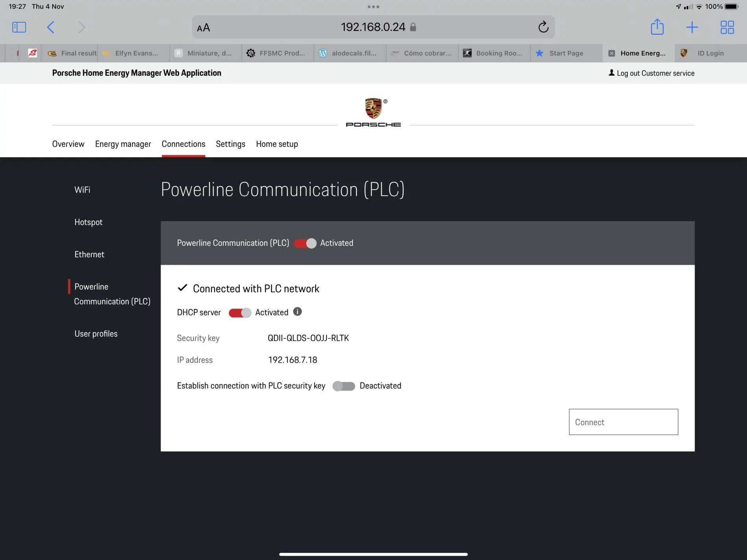This screenshot has height=560, width=747.
Task: Open the Share sheet
Action: click(x=657, y=26)
